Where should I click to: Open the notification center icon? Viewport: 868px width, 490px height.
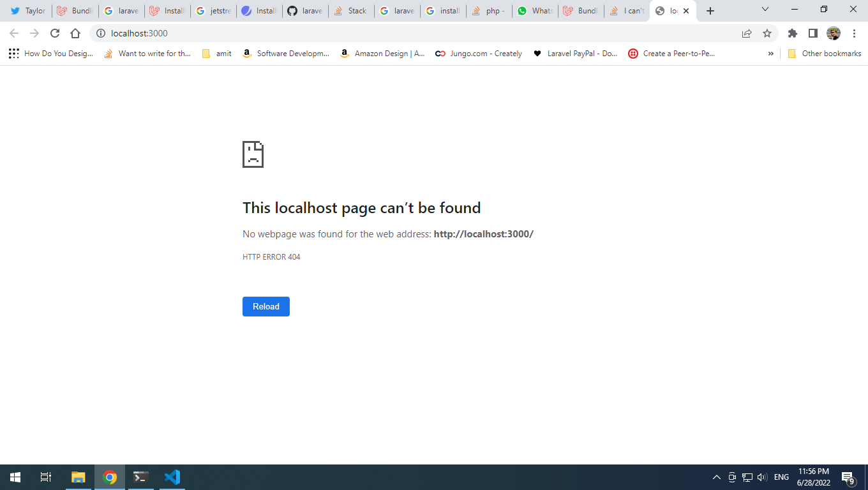coord(848,477)
